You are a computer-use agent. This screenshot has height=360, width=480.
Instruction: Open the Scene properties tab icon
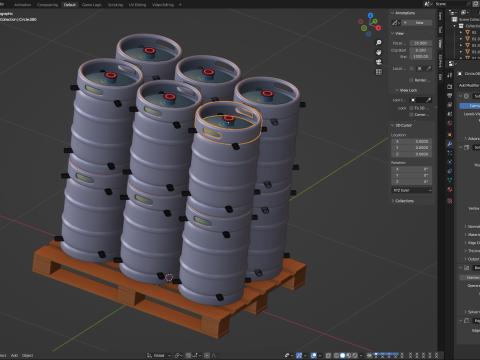450,114
